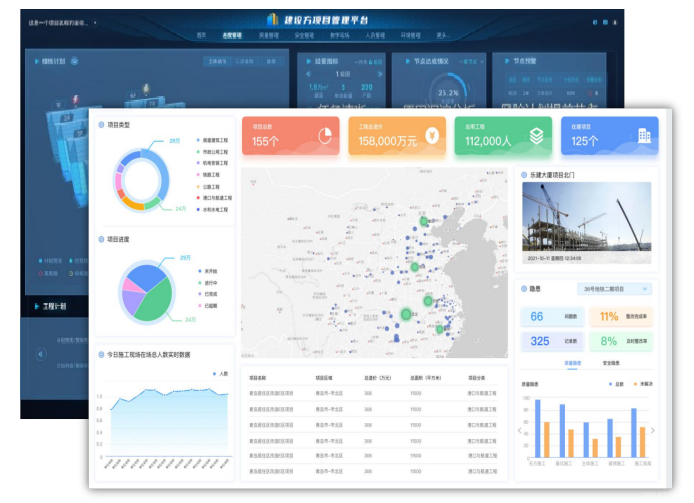Expand project name selector at top left
The height and width of the screenshot is (503, 694).
coord(60,21)
